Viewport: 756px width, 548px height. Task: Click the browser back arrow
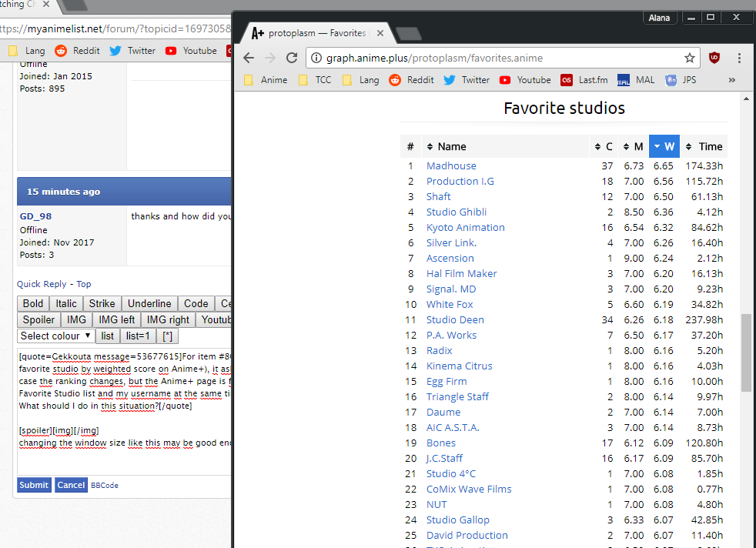coord(249,58)
